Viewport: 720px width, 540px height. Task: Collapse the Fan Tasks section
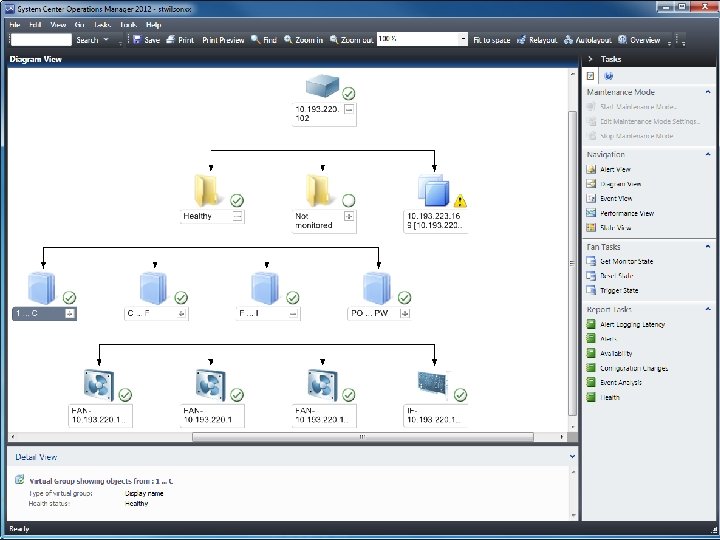point(708,247)
